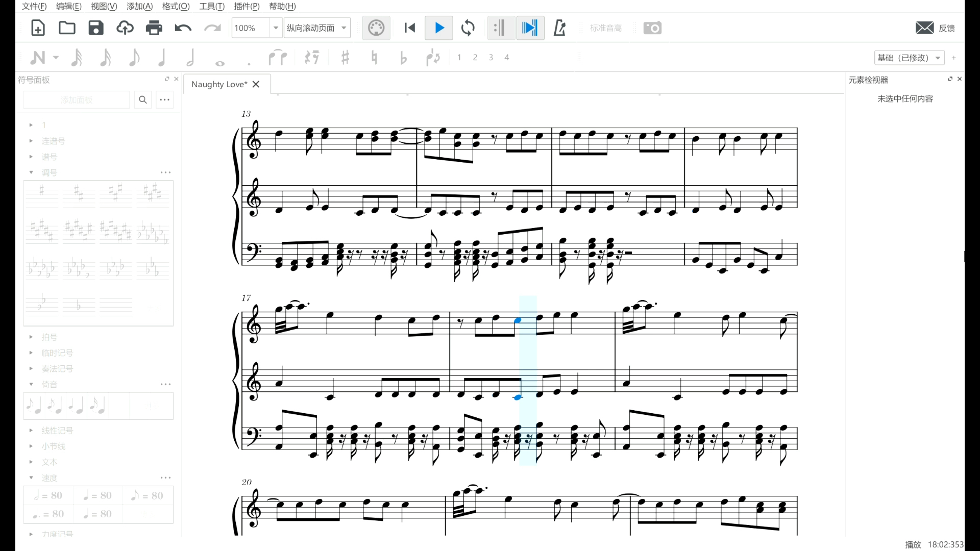The height and width of the screenshot is (551, 980).
Task: Select voice 1
Action: click(x=459, y=57)
